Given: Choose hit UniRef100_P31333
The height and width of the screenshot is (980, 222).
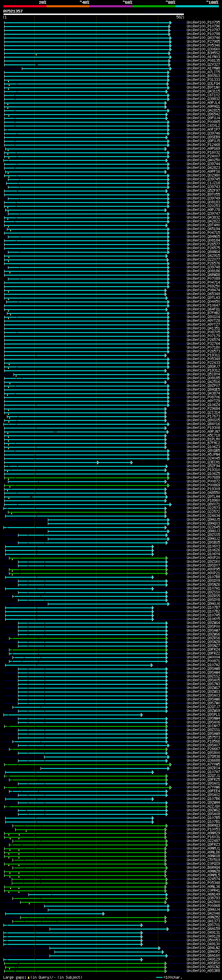Looking at the screenshot, I should tap(203, 80).
